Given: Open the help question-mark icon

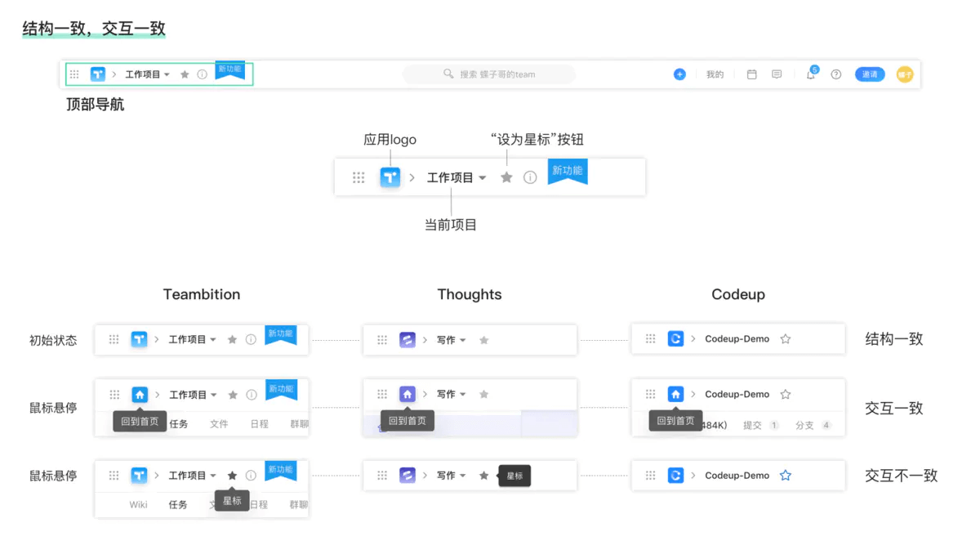Looking at the screenshot, I should [836, 74].
